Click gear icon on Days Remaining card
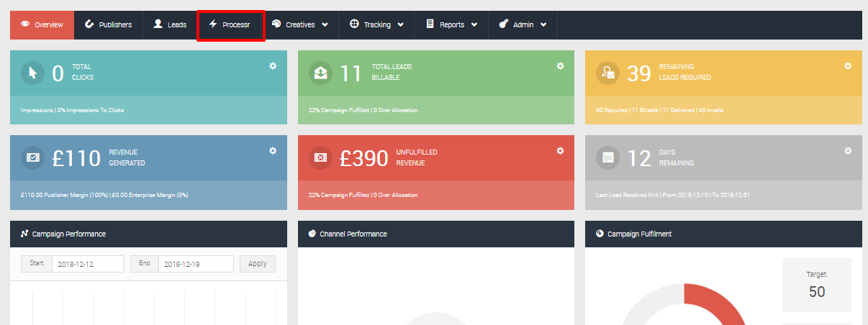 848,151
